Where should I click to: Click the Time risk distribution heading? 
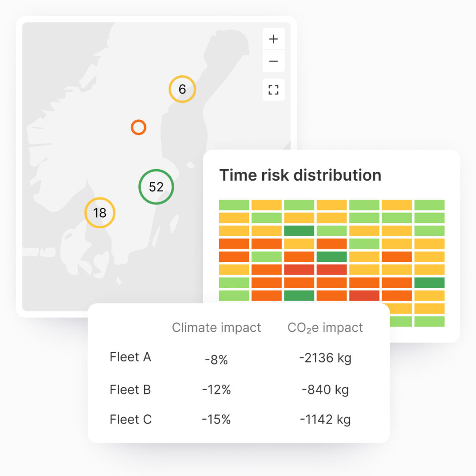tap(300, 175)
